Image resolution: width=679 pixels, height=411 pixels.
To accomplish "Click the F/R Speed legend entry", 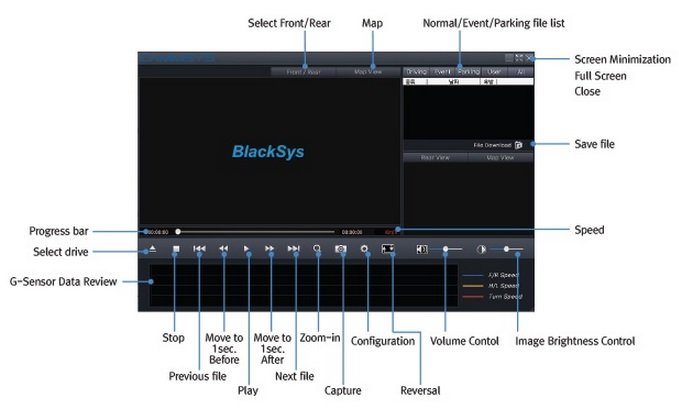I will point(491,275).
